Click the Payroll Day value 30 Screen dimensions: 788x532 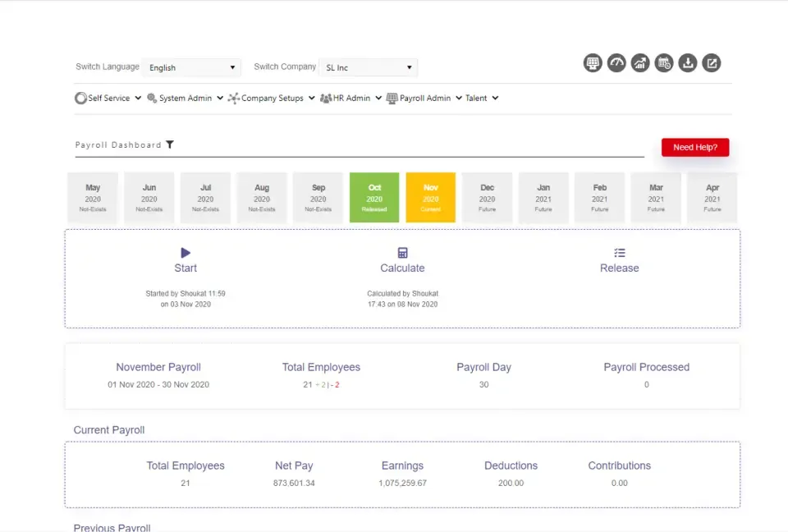click(484, 385)
